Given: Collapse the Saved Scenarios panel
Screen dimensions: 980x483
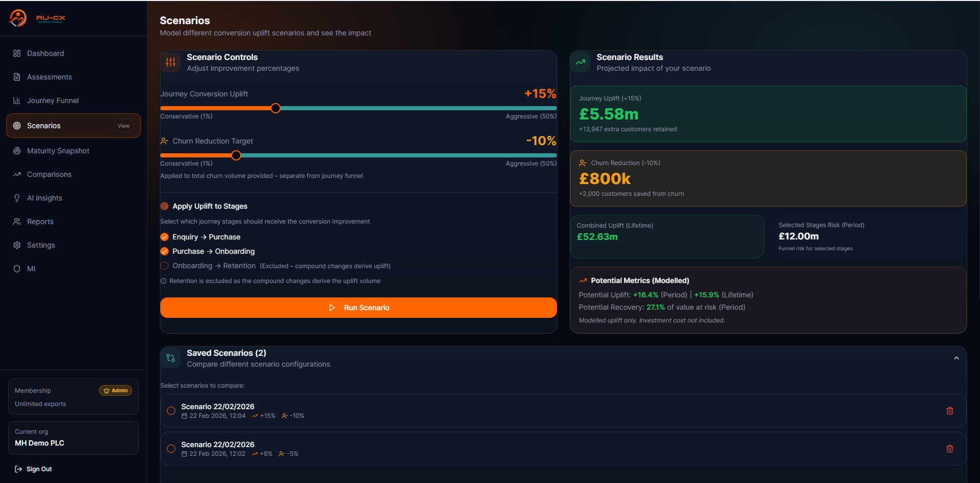Looking at the screenshot, I should click(956, 357).
